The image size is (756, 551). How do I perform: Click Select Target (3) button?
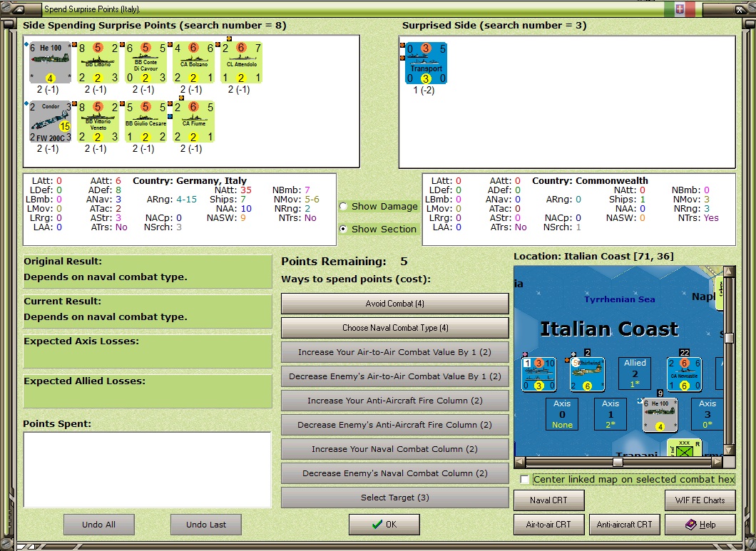click(395, 498)
